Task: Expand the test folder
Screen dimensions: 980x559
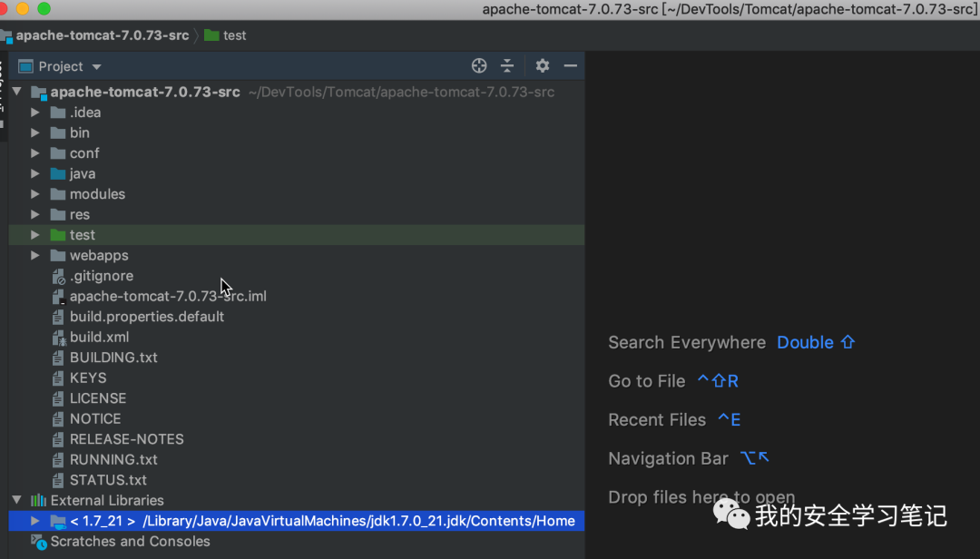Action: click(x=35, y=235)
